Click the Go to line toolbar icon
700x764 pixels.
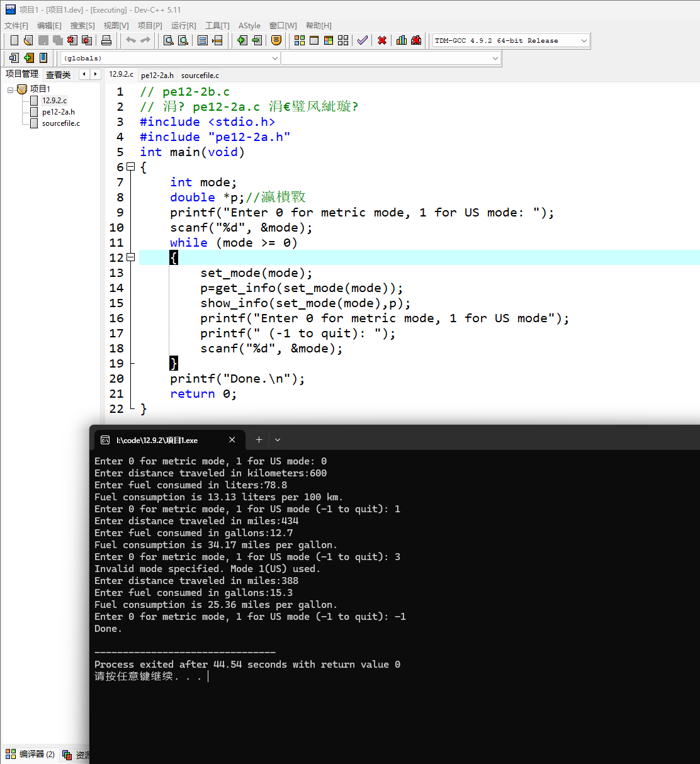217,40
